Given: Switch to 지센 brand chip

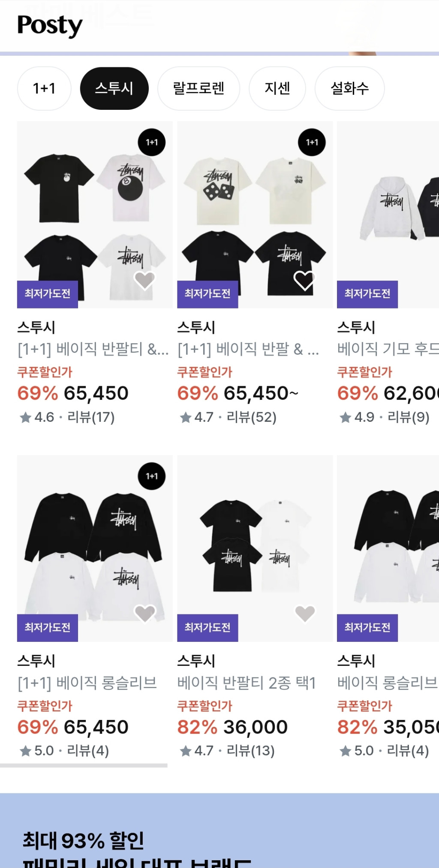Looking at the screenshot, I should pyautogui.click(x=277, y=88).
